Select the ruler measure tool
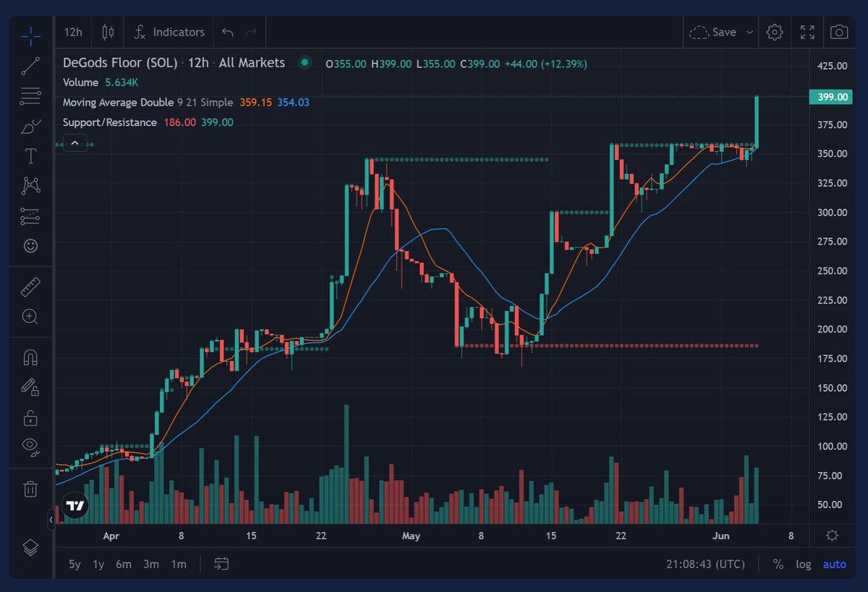 point(30,287)
